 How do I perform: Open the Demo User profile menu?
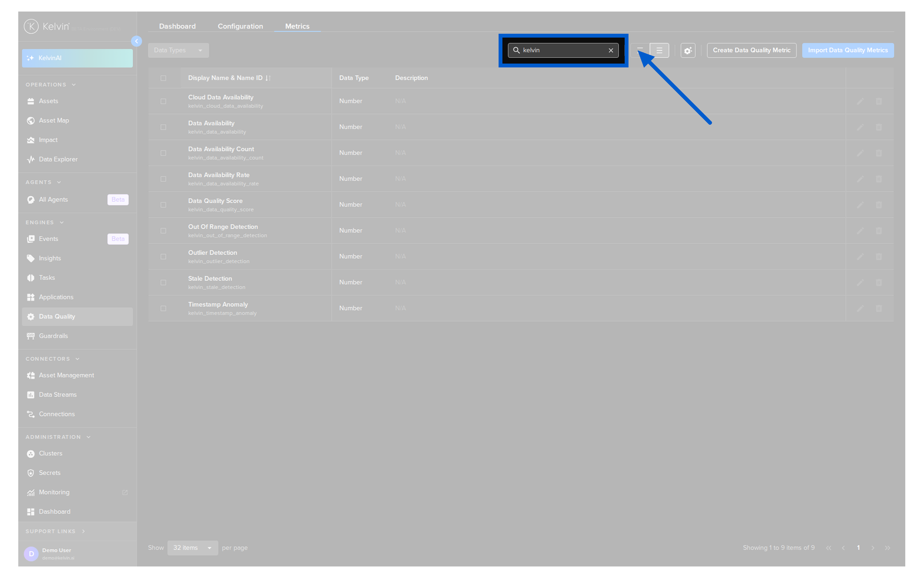tap(77, 554)
